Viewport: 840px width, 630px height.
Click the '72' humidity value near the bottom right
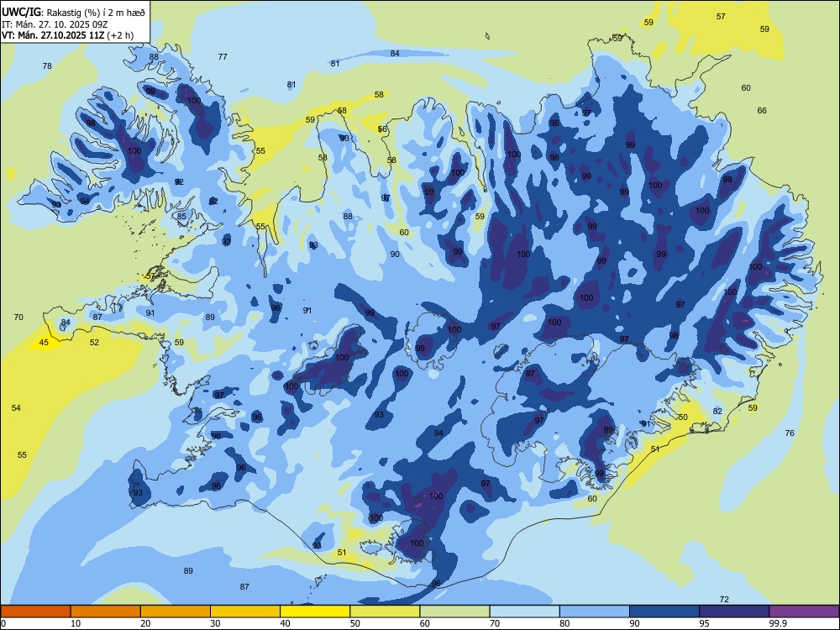coord(724,600)
